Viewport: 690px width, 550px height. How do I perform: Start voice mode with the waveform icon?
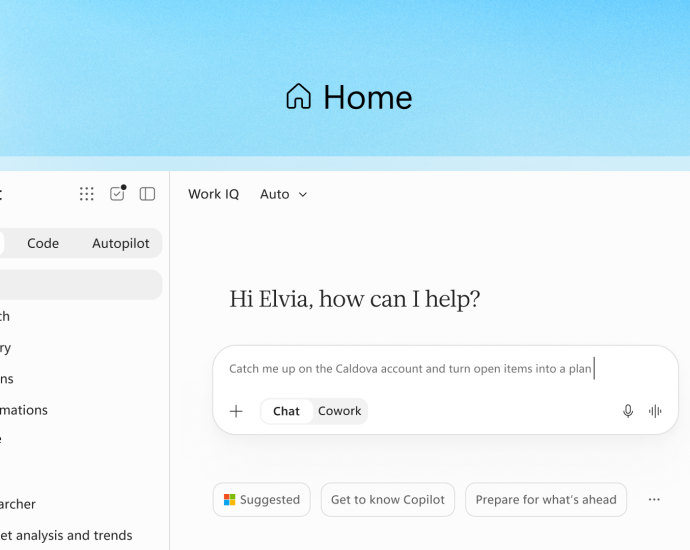coord(655,411)
